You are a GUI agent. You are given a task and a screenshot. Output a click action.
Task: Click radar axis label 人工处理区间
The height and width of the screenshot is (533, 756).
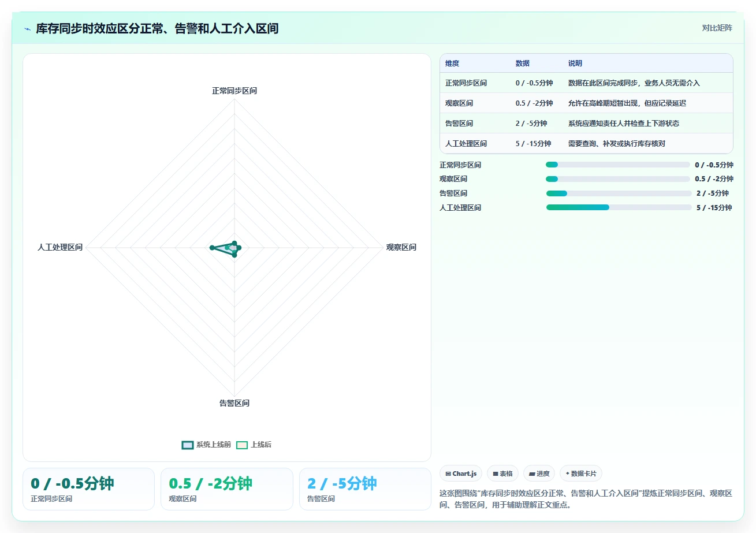point(60,248)
